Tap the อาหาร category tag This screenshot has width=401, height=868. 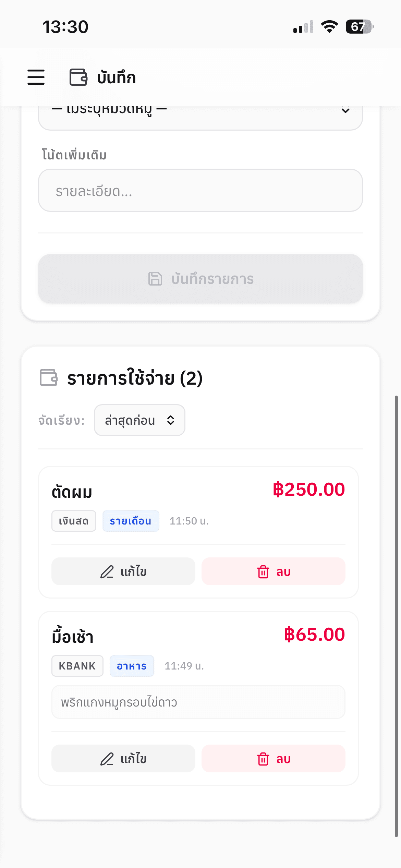132,666
